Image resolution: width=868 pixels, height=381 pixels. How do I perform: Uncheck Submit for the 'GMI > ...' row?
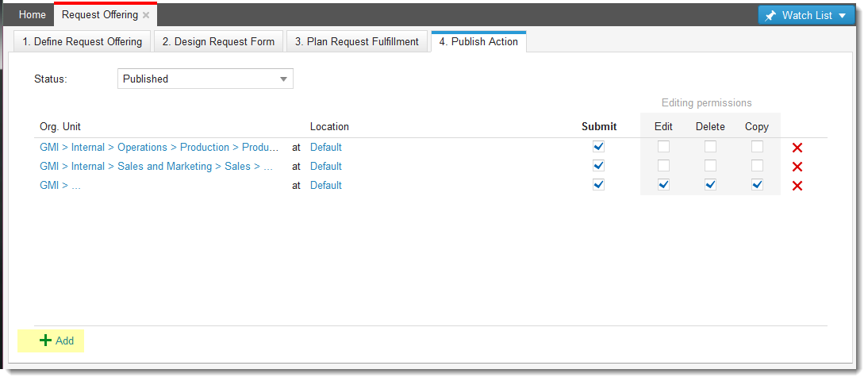coord(598,184)
